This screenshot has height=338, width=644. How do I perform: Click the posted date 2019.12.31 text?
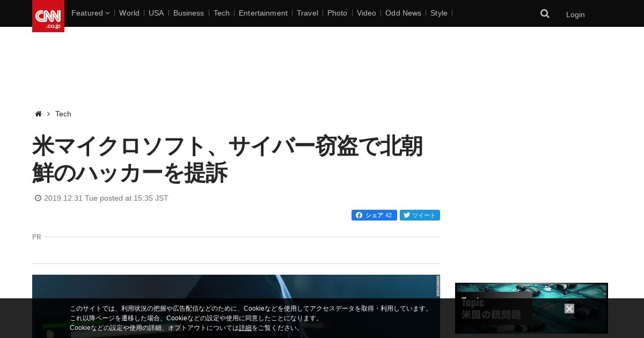pos(106,198)
